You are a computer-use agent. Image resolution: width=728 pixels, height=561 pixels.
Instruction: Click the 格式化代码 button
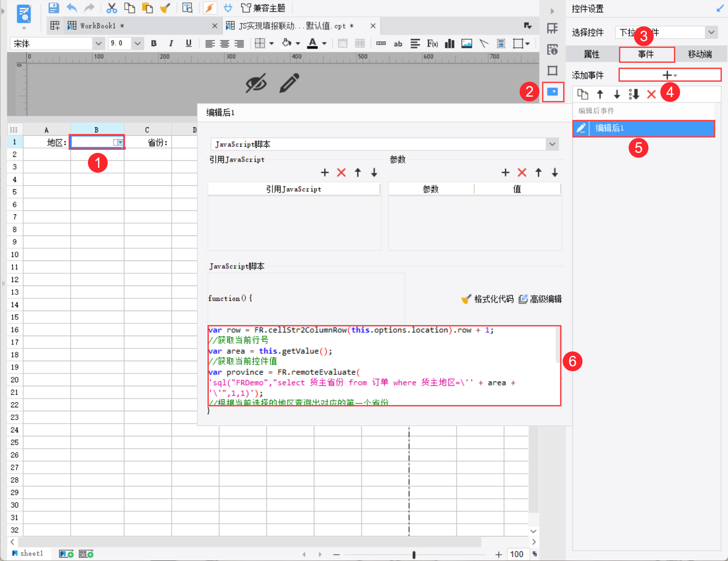[x=488, y=299]
